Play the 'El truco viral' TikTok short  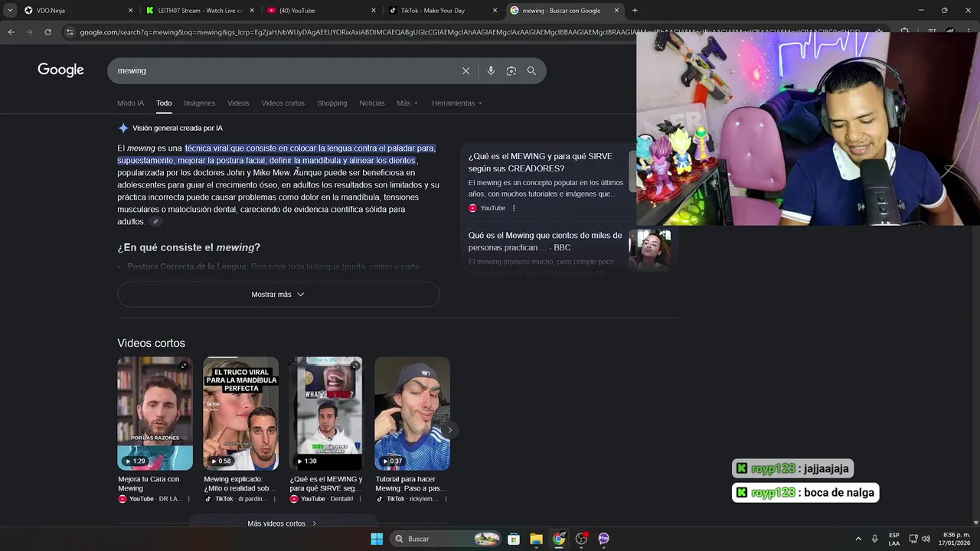(240, 413)
